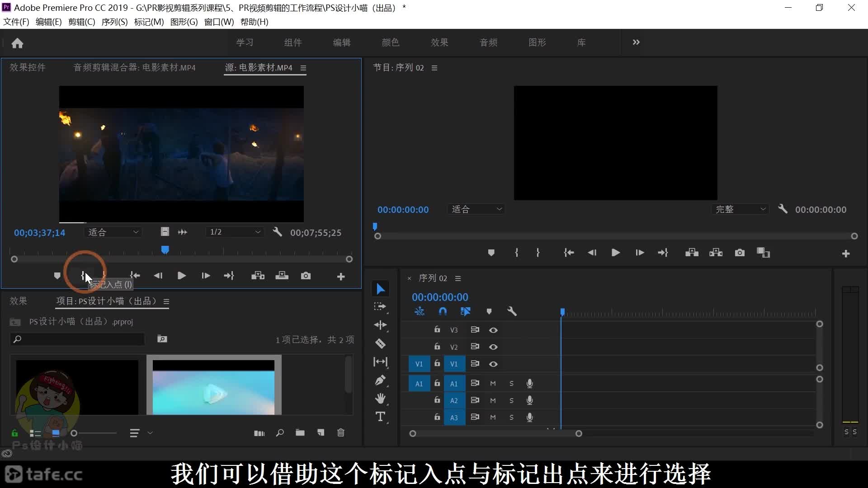
Task: Export frame from program monitor
Action: click(x=740, y=253)
